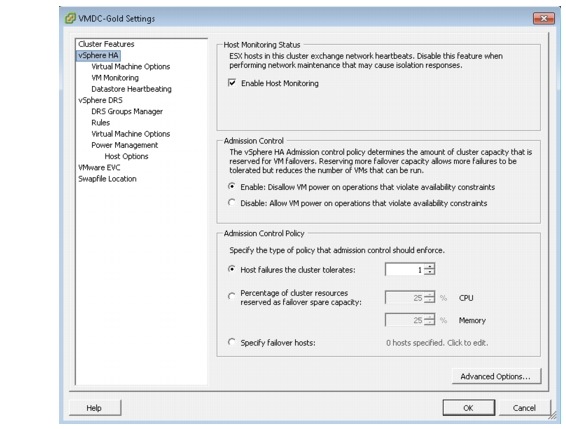Open VMware EVC settings
Viewport: 566px width, 429px height.
click(99, 168)
